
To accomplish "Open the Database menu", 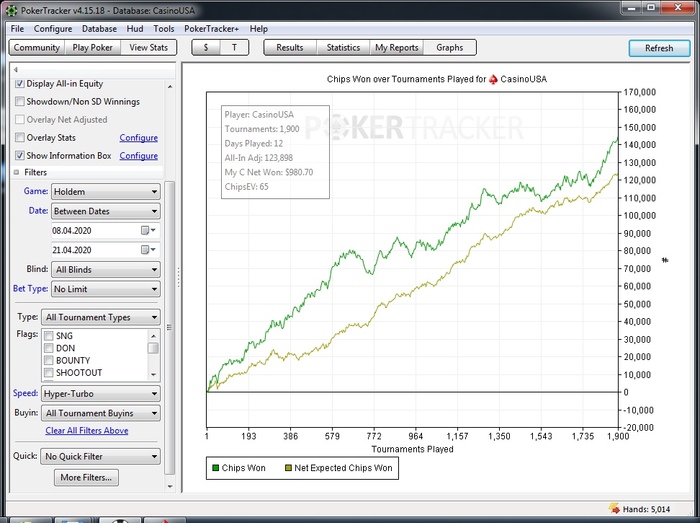I will [99, 29].
